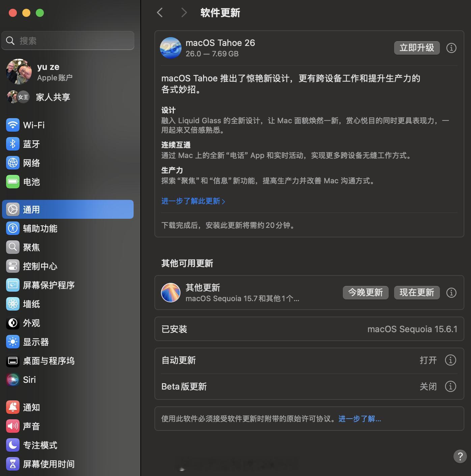Click 自动更新 打开 status
Image resolution: width=471 pixels, height=476 pixels.
pyautogui.click(x=428, y=360)
